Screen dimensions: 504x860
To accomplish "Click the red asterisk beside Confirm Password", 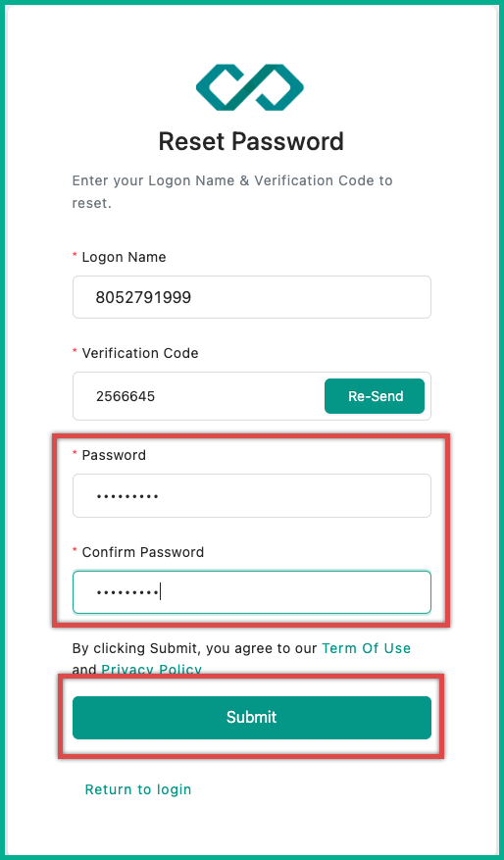I will [x=76, y=551].
